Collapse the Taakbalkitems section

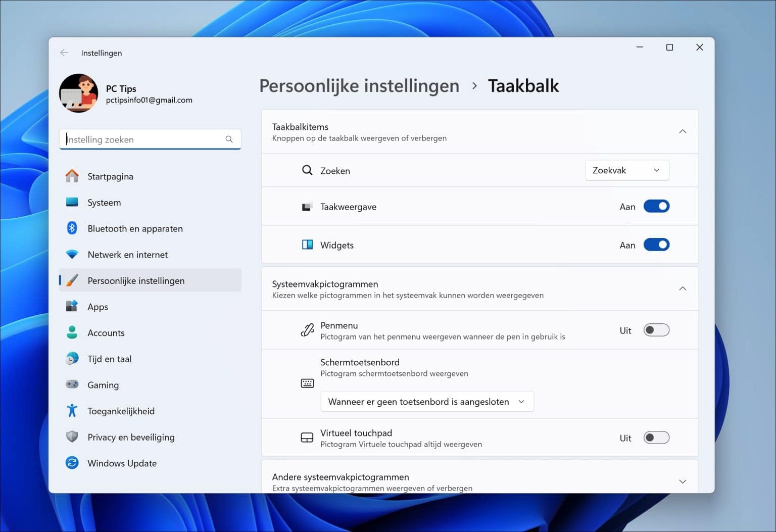pyautogui.click(x=683, y=131)
